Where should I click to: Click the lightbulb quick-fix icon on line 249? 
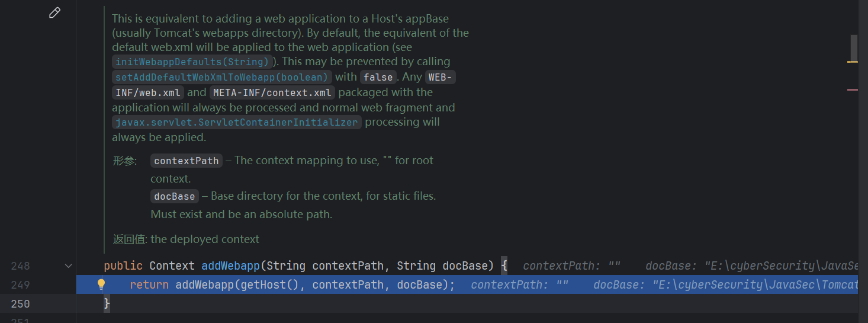[101, 284]
